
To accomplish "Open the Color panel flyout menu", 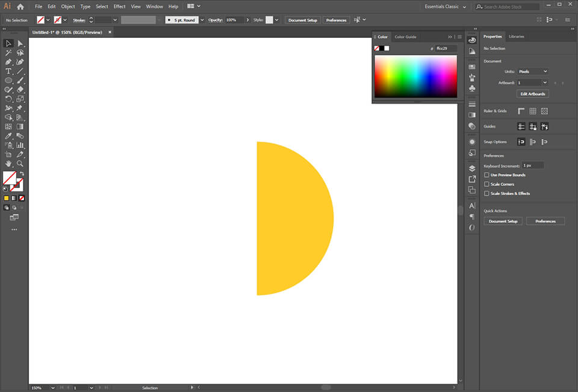I will click(459, 37).
